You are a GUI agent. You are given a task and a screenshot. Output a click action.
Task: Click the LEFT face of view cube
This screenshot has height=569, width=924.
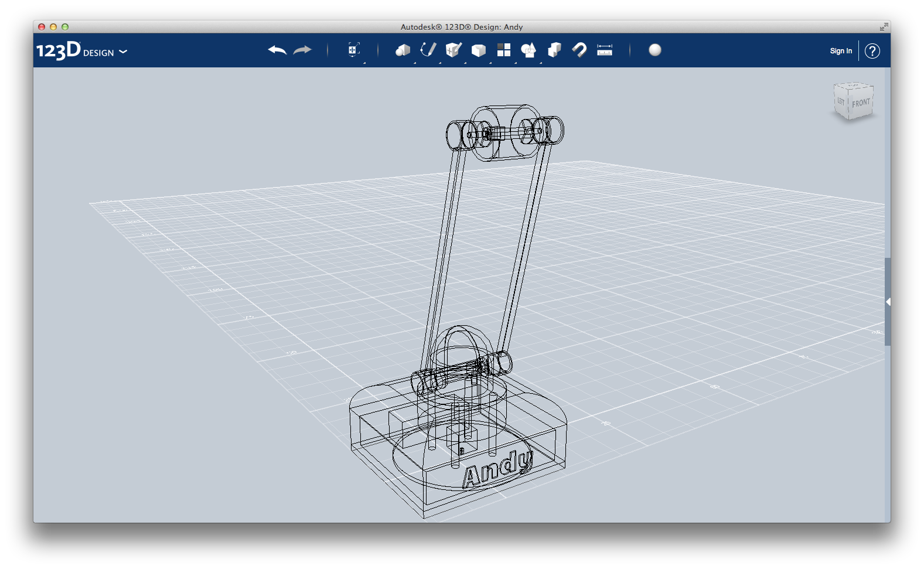pos(841,101)
